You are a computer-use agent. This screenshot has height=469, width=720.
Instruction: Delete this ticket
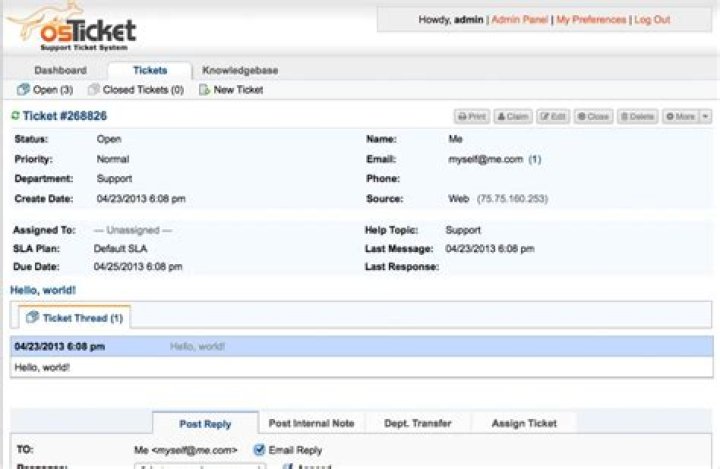[x=638, y=116]
